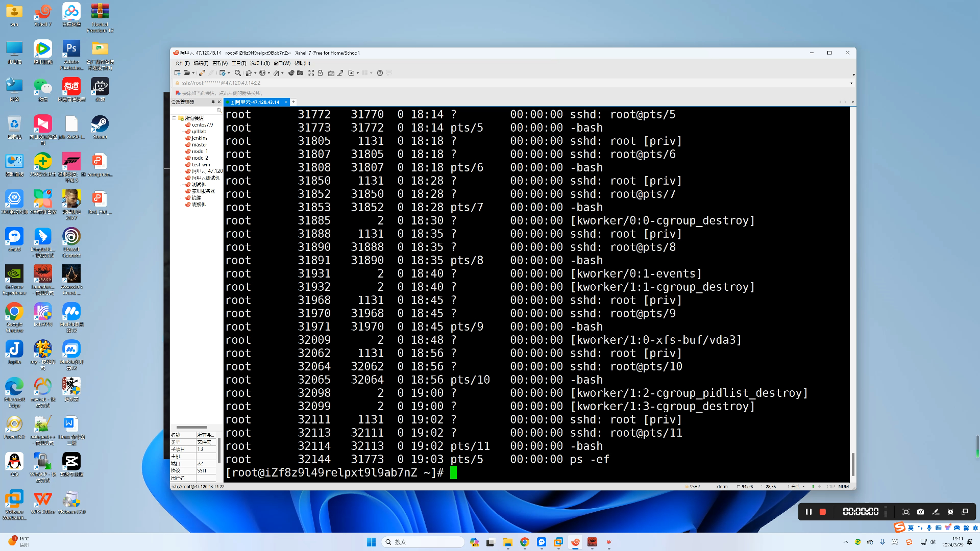
Task: Click the recorder annotation pen icon
Action: pos(936,512)
